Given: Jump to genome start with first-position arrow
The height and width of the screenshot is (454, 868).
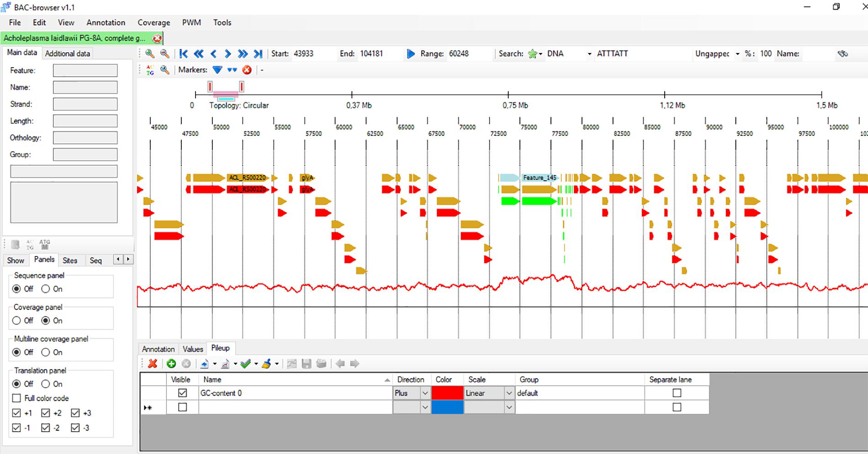Looking at the screenshot, I should (184, 53).
